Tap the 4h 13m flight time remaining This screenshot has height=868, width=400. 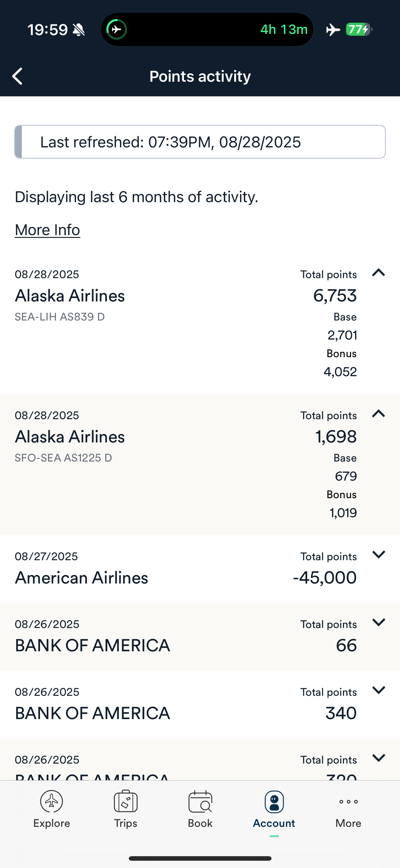[284, 29]
